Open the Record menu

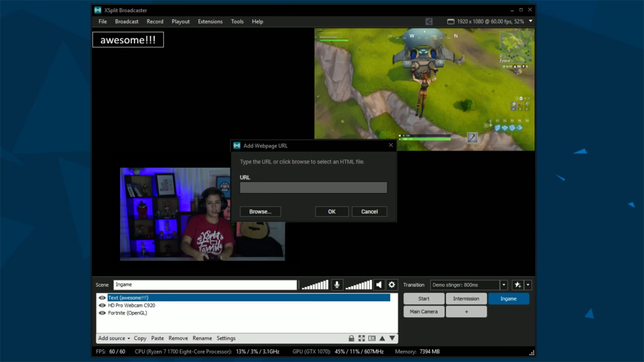155,22
